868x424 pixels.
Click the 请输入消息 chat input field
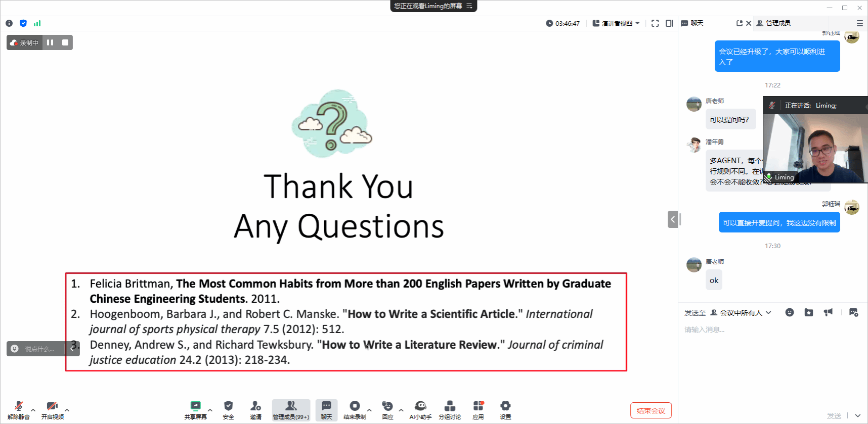pyautogui.click(x=759, y=329)
